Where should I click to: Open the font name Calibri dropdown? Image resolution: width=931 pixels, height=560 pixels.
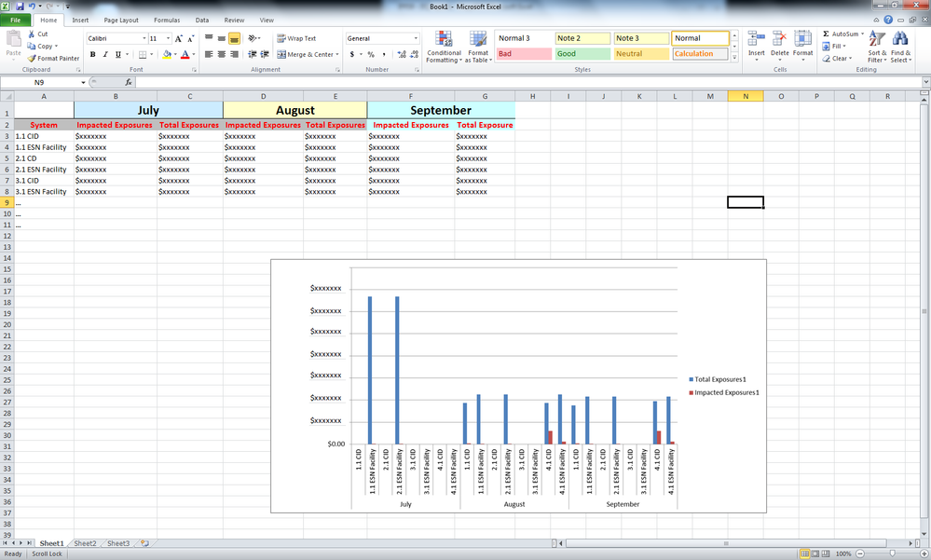point(144,38)
